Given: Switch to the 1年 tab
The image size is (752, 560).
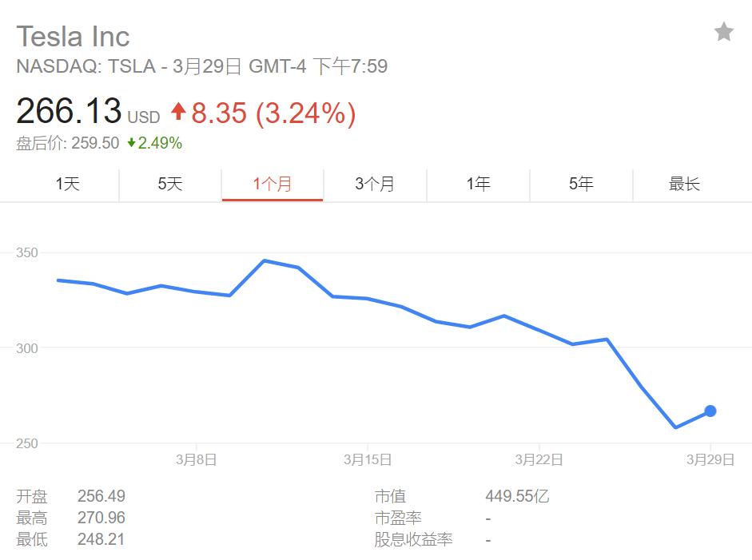Looking at the screenshot, I should (478, 184).
